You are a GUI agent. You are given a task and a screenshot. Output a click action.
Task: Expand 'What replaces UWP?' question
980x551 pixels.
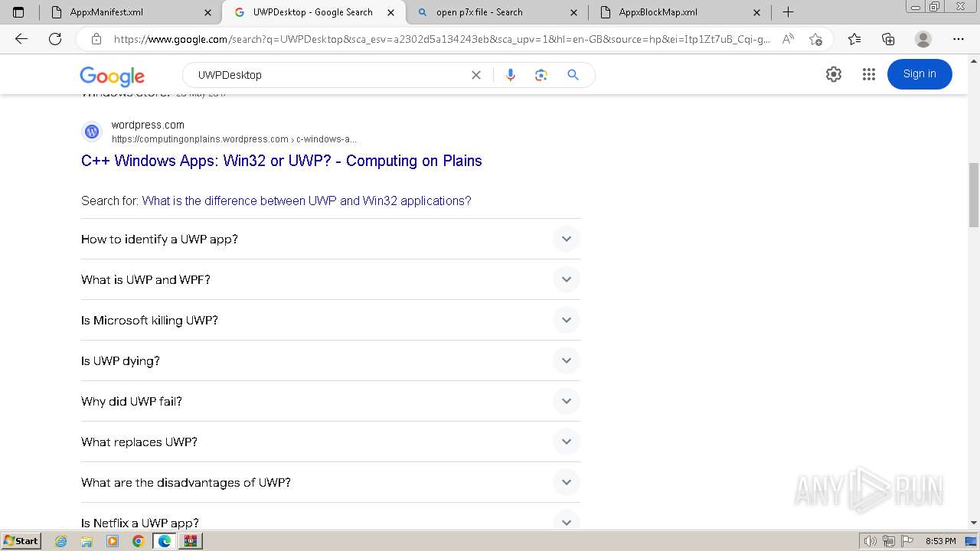[x=331, y=442]
